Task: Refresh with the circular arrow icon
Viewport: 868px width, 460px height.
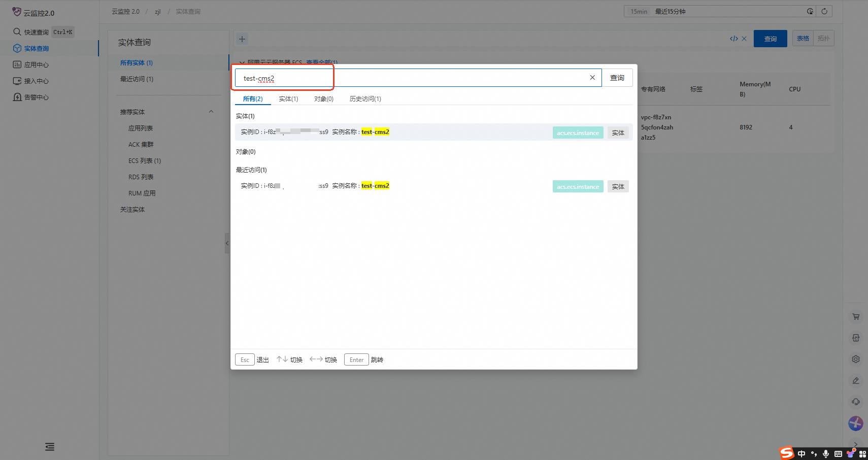Action: 824,11
